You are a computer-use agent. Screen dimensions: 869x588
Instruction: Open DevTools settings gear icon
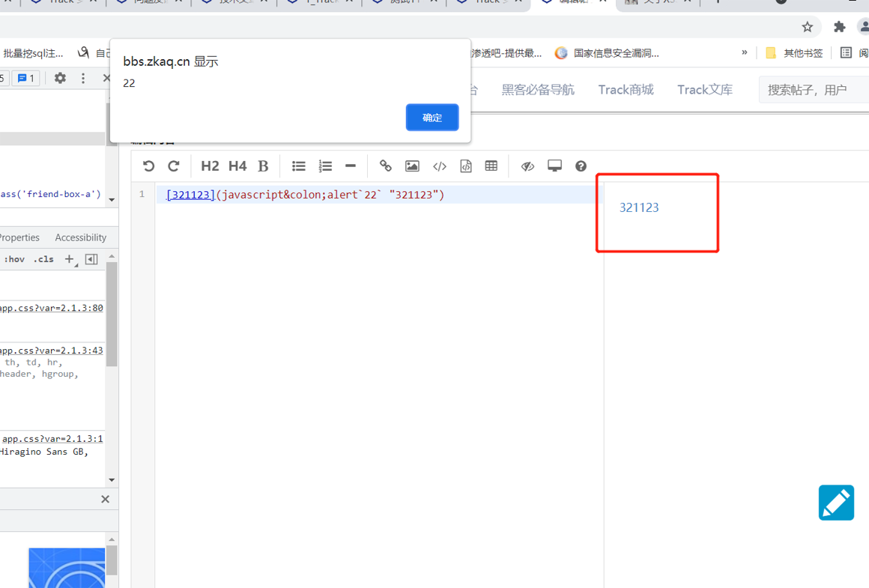(60, 78)
